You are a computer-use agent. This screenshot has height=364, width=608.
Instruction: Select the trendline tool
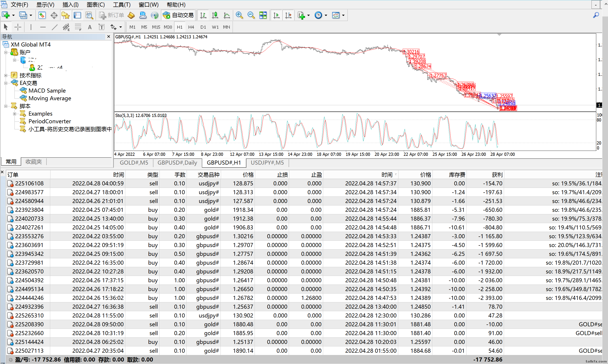[54, 27]
